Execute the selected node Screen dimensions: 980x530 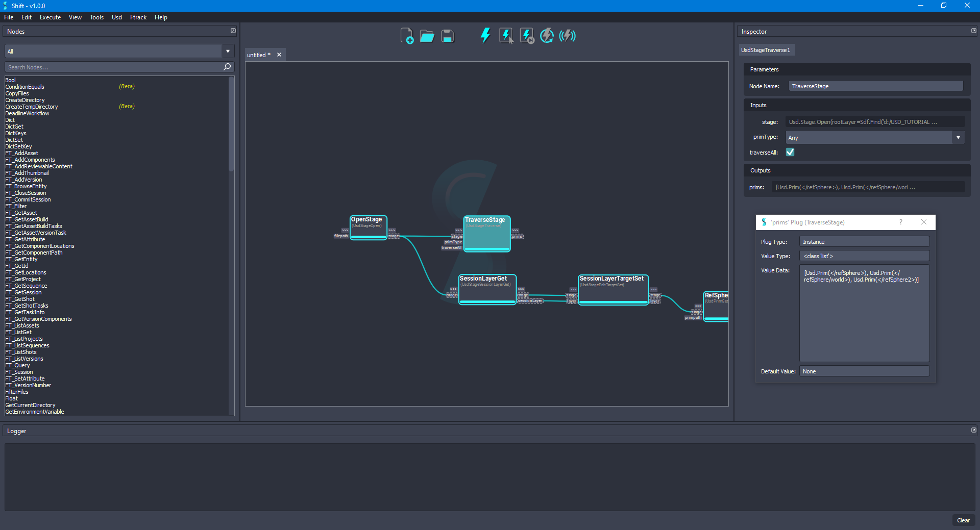pyautogui.click(x=506, y=36)
